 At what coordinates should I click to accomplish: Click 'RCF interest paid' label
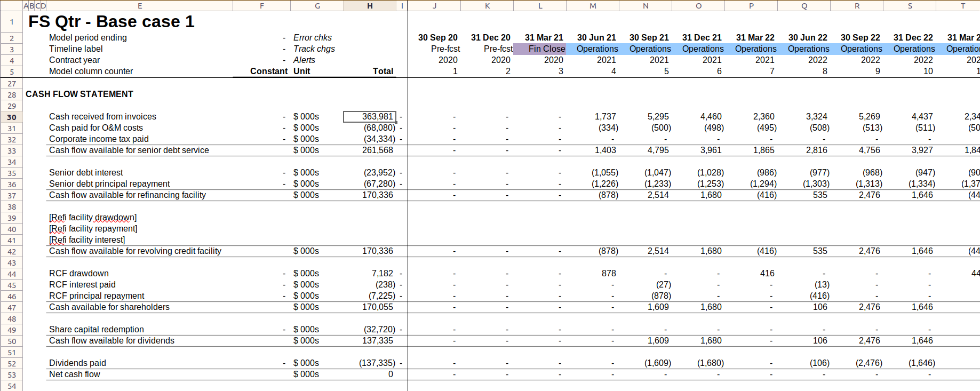tap(82, 285)
